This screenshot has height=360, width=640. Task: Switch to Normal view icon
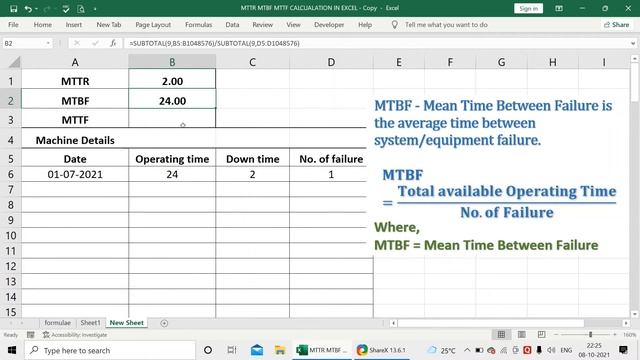[501, 335]
